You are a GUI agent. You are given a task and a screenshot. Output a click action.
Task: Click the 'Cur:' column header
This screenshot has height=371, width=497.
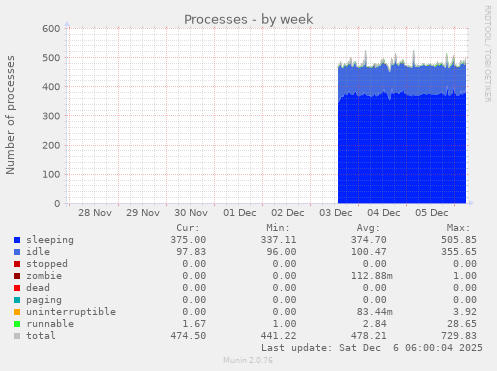[x=188, y=228]
